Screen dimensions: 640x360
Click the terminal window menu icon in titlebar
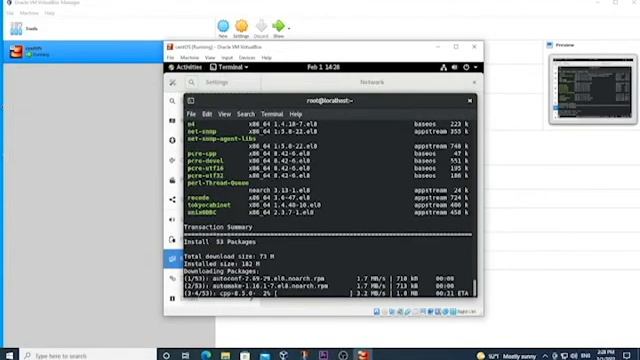tap(191, 100)
